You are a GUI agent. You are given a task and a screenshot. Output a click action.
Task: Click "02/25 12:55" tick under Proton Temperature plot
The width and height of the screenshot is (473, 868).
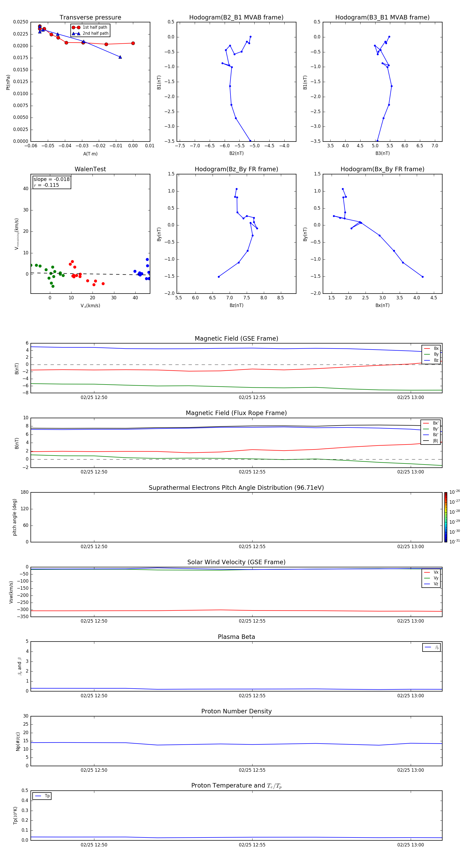[252, 845]
